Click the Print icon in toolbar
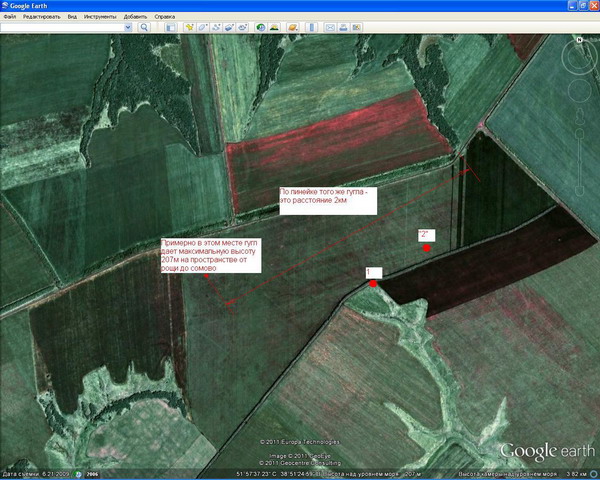600x480 pixels. click(343, 28)
